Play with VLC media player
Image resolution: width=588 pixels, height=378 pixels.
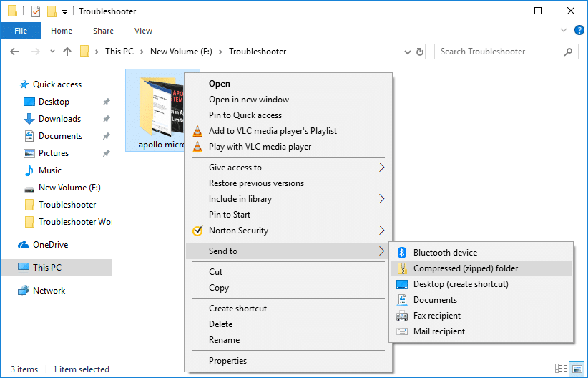click(x=260, y=147)
